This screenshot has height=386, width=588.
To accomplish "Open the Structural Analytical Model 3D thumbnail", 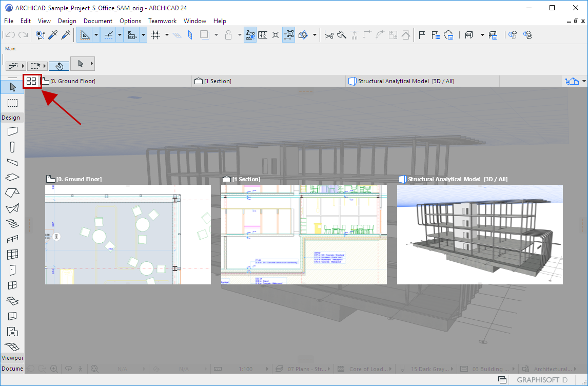I will pos(480,234).
